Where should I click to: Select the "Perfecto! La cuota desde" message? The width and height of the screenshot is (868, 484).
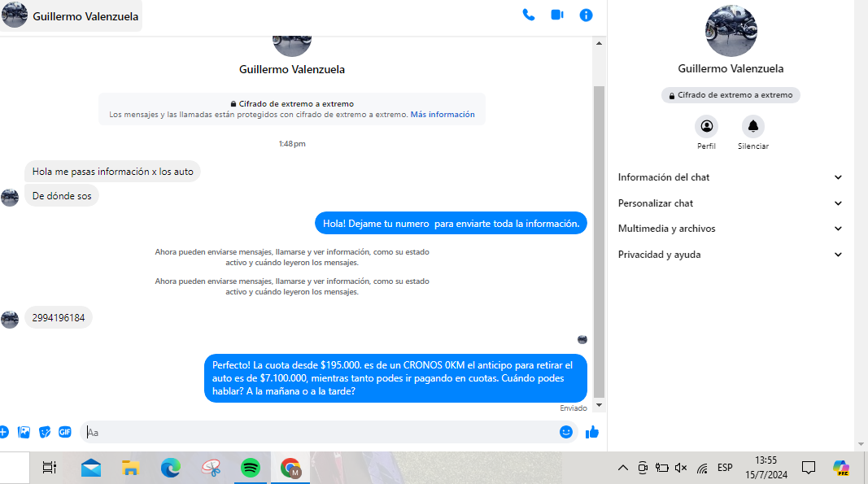click(396, 378)
